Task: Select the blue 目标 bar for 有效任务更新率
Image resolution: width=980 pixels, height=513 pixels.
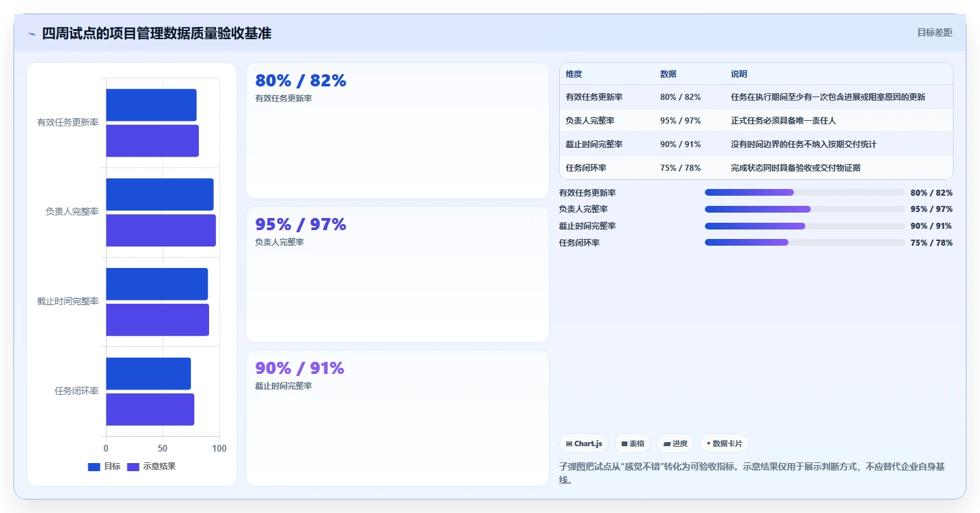Action: (x=151, y=105)
